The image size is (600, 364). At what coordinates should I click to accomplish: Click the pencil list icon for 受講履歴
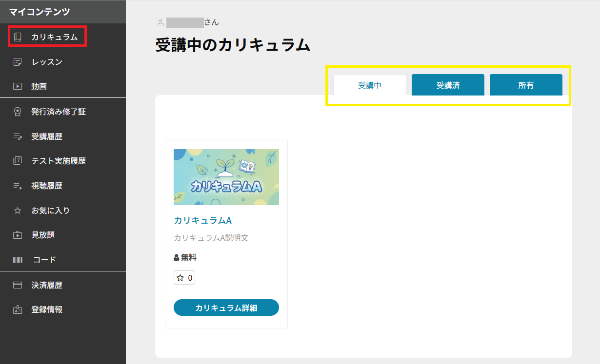click(x=18, y=137)
